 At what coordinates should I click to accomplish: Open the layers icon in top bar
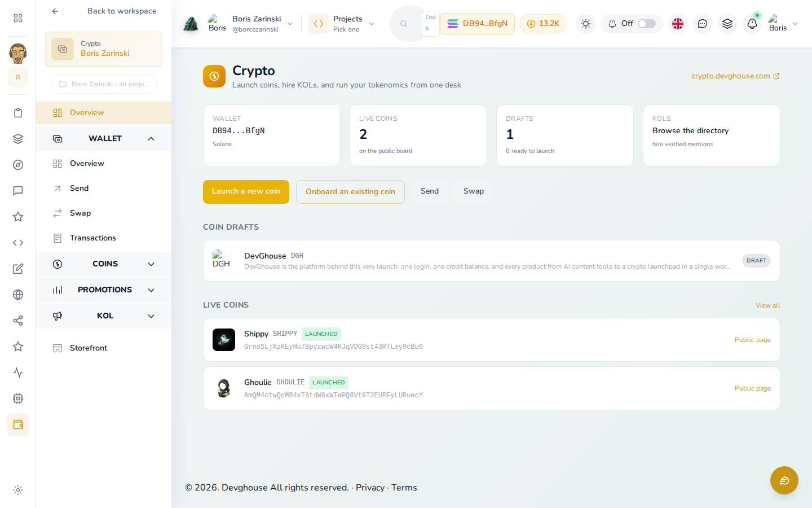point(727,24)
